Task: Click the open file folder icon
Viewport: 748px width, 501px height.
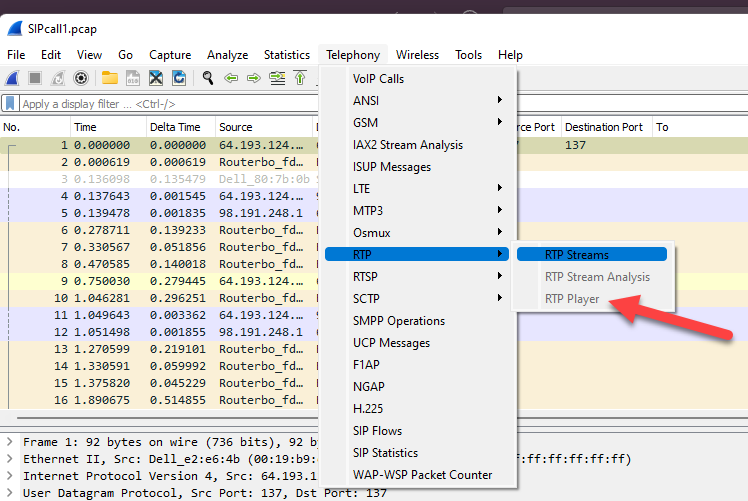Action: [109, 78]
